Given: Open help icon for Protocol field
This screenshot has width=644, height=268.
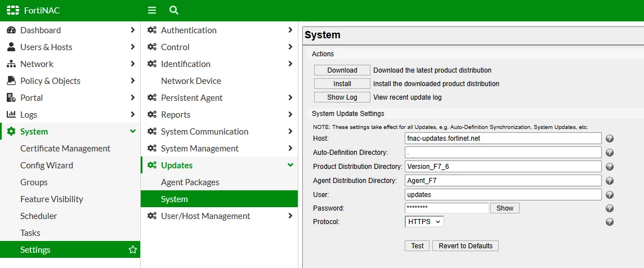Looking at the screenshot, I should (x=610, y=222).
